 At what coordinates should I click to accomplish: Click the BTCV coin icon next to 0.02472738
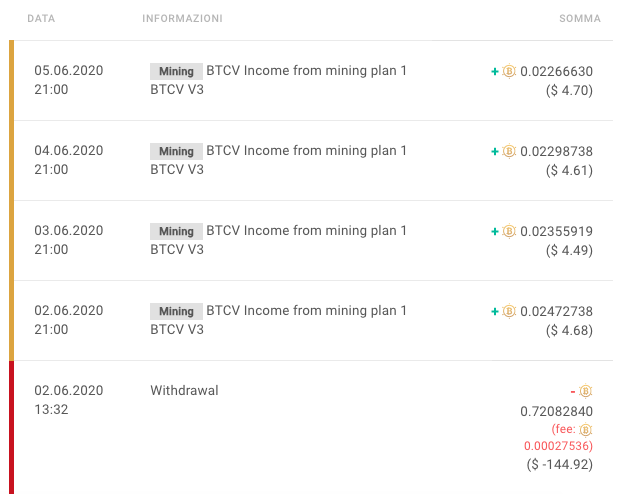[x=509, y=311]
